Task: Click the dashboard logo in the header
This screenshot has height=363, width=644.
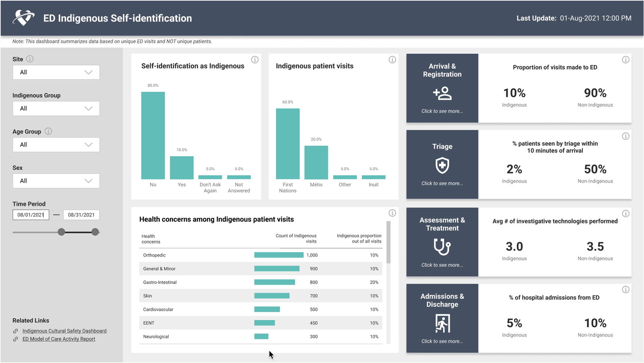Action: (23, 18)
